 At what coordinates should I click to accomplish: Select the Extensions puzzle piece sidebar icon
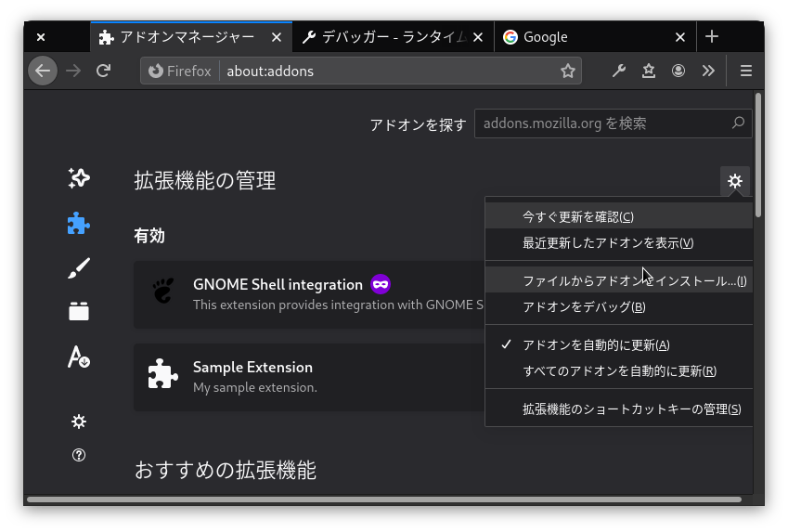[79, 223]
